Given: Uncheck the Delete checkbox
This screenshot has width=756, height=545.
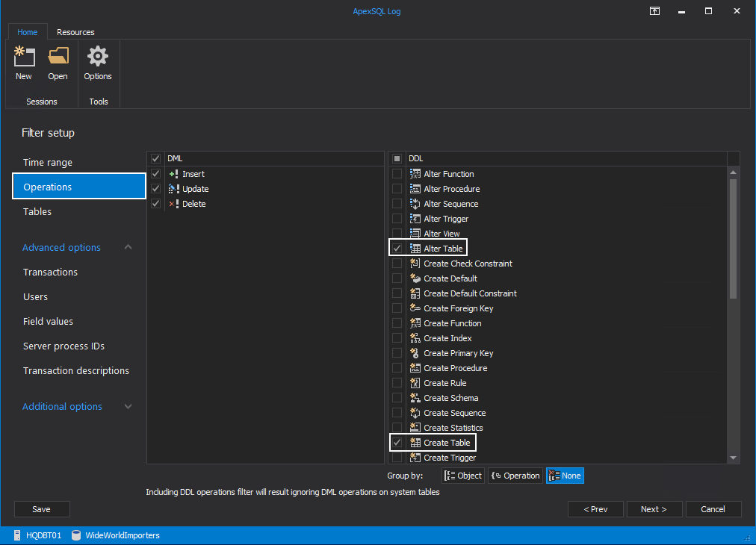Looking at the screenshot, I should pyautogui.click(x=155, y=204).
